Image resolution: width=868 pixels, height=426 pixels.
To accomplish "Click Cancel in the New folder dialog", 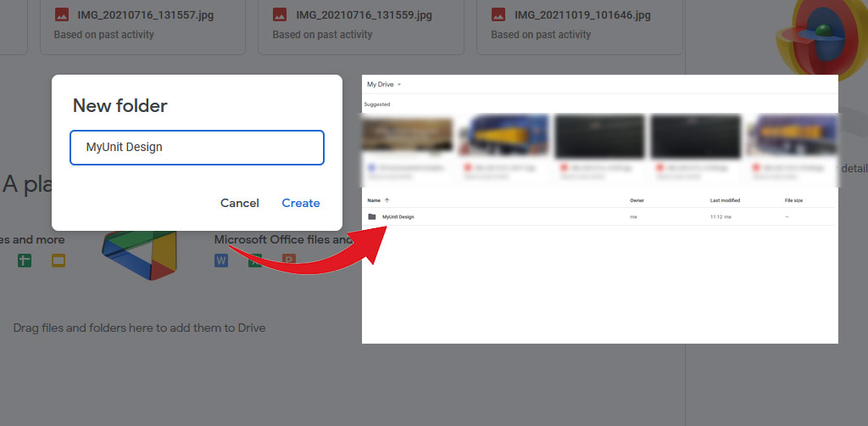I will pyautogui.click(x=240, y=203).
